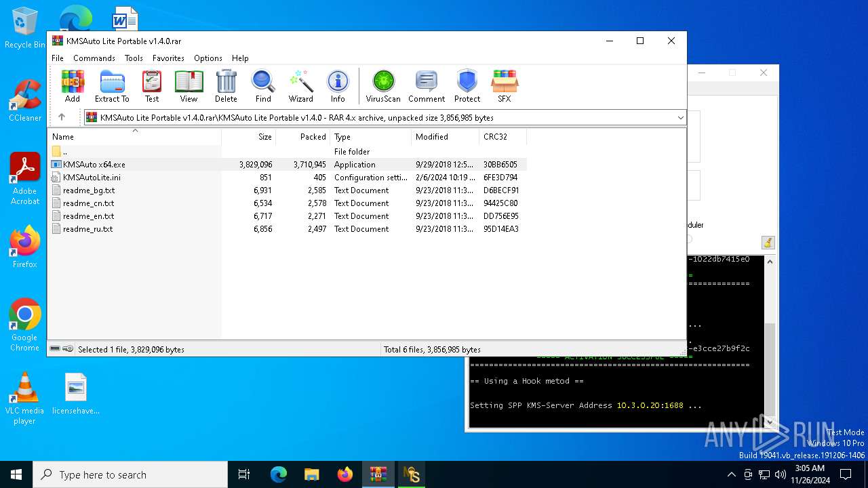
Task: Open the View toolbar icon
Action: (x=189, y=86)
